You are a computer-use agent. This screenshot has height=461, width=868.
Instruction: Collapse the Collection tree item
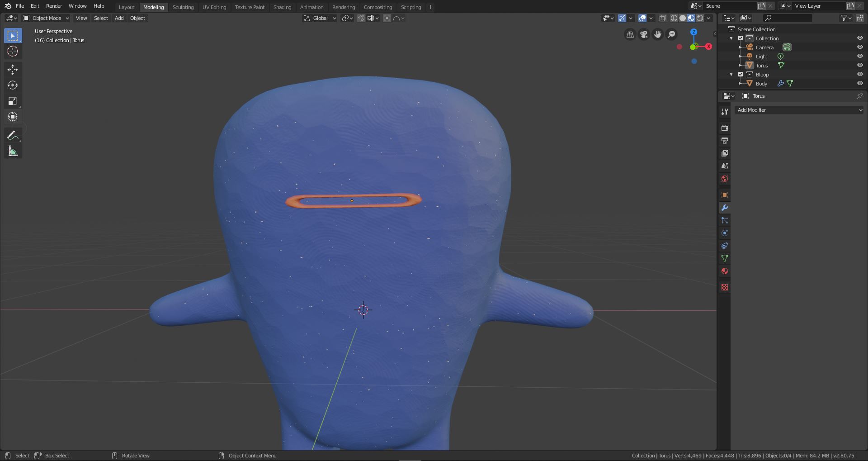click(x=731, y=38)
